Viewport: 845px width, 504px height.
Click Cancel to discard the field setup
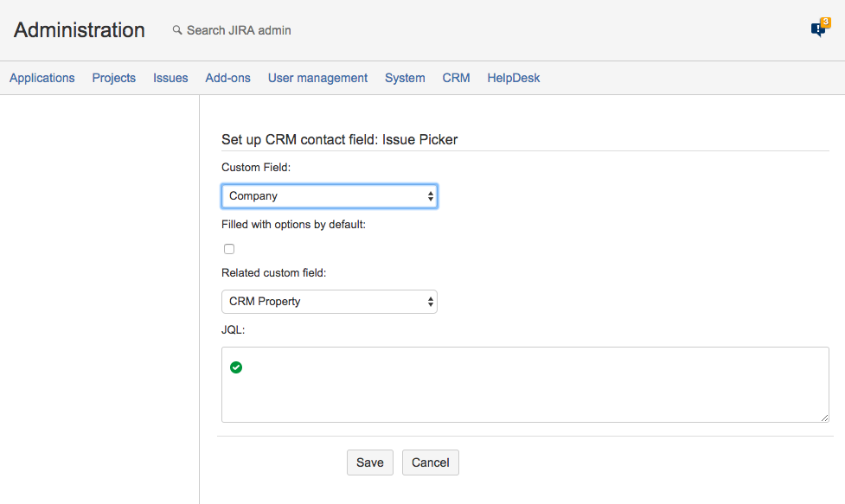[x=431, y=463]
